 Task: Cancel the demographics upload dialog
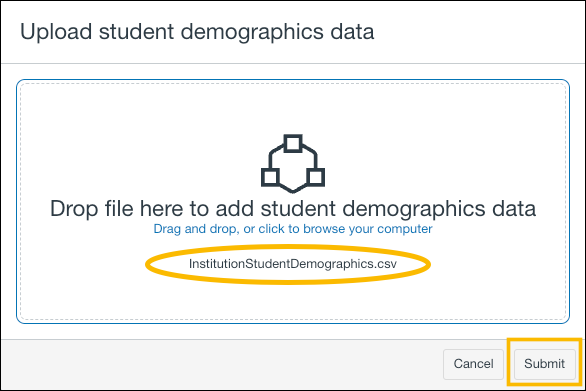tap(474, 364)
